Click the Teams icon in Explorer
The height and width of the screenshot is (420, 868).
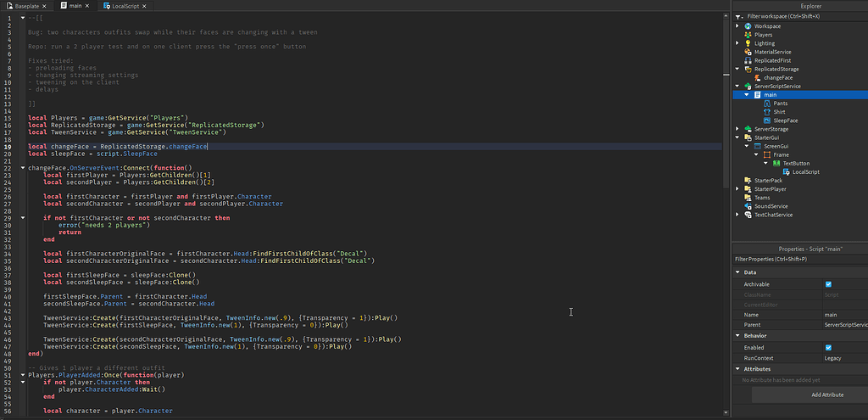pos(748,198)
